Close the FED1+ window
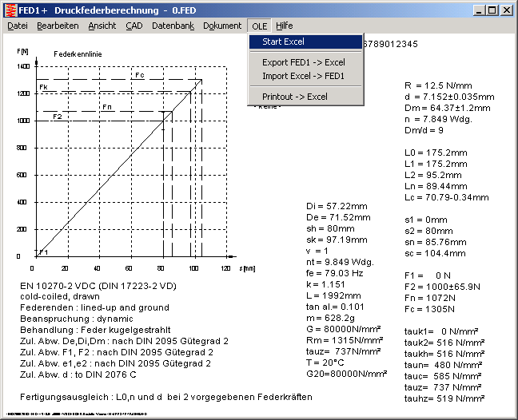The width and height of the screenshot is (518, 420). click(x=506, y=10)
